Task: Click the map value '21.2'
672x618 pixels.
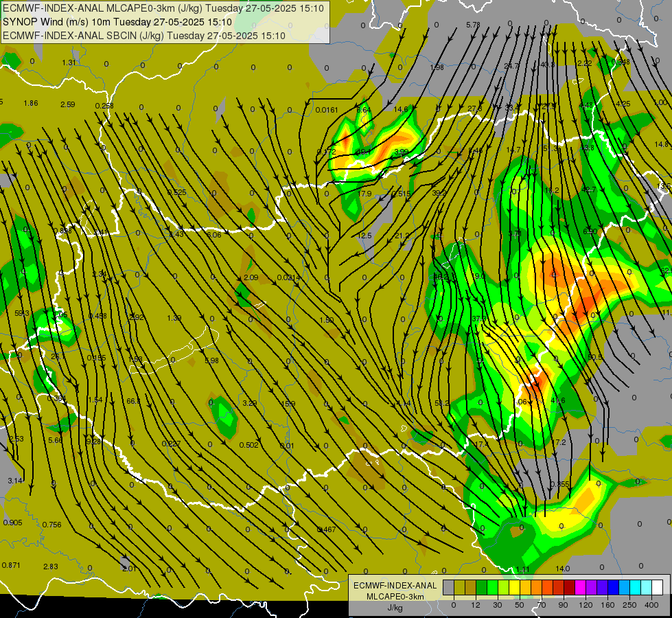Action: point(402,236)
